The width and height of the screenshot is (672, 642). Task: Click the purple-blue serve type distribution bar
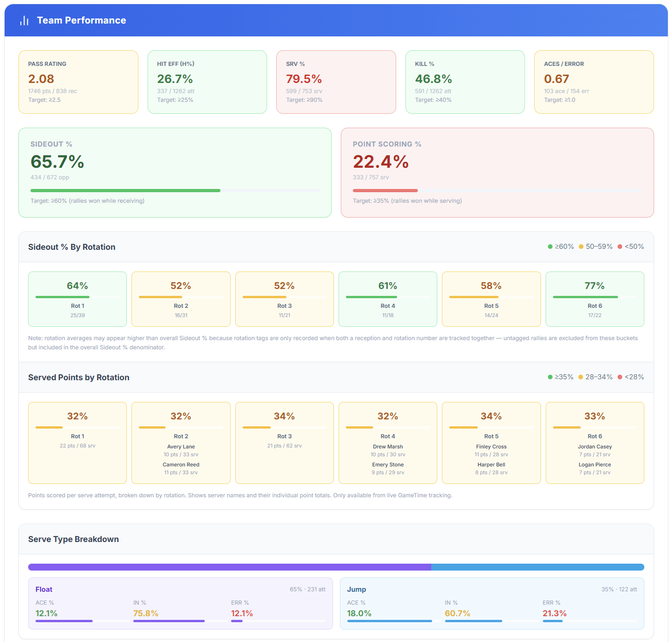[x=336, y=566]
